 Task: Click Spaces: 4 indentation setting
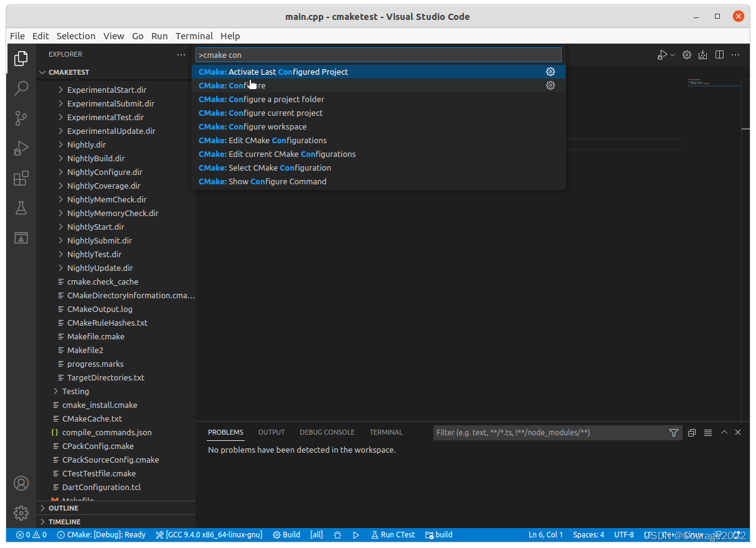588,535
